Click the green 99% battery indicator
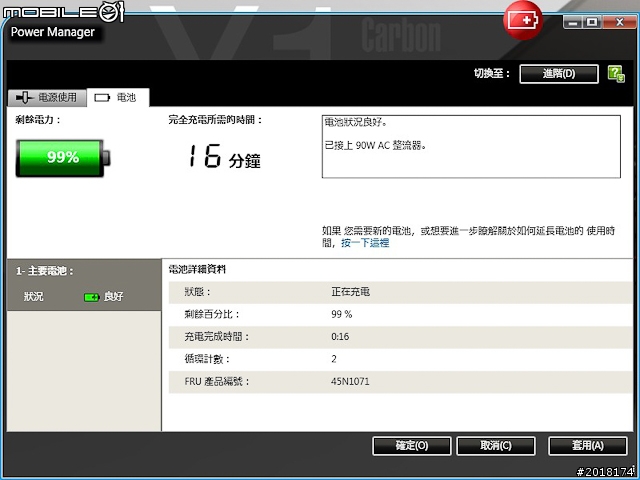Screen dimensions: 640x480 click(x=63, y=158)
